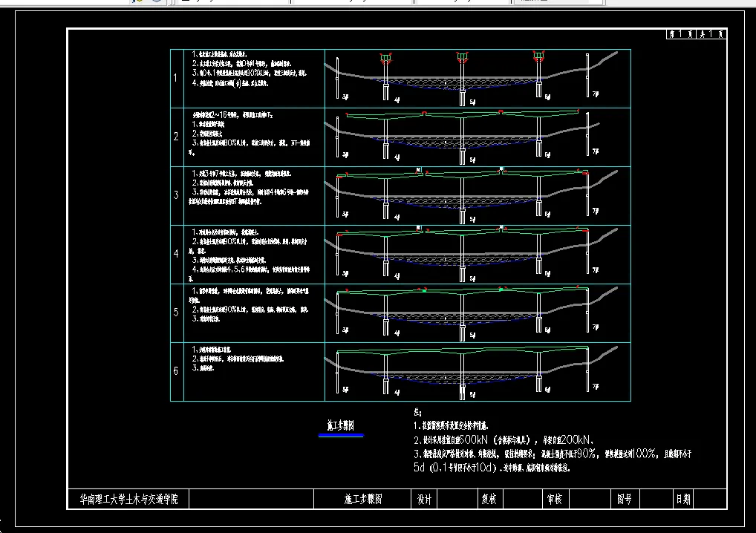The image size is (756, 533).
Task: Click the 日期 cell in the title block
Action: [x=683, y=500]
